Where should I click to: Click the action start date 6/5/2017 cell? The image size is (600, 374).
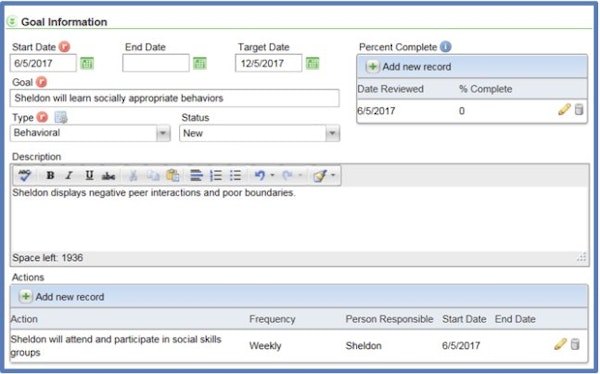pyautogui.click(x=461, y=346)
